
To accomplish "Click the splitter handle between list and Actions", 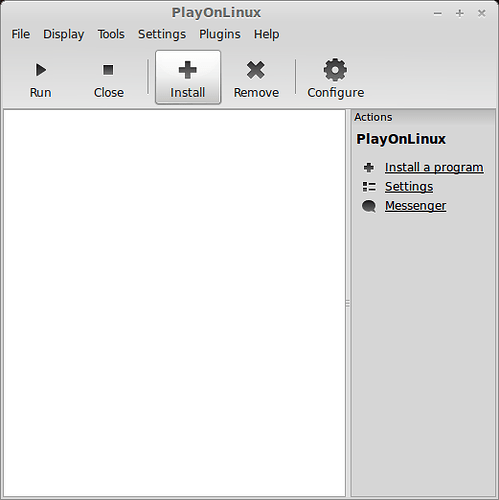I will 348,303.
